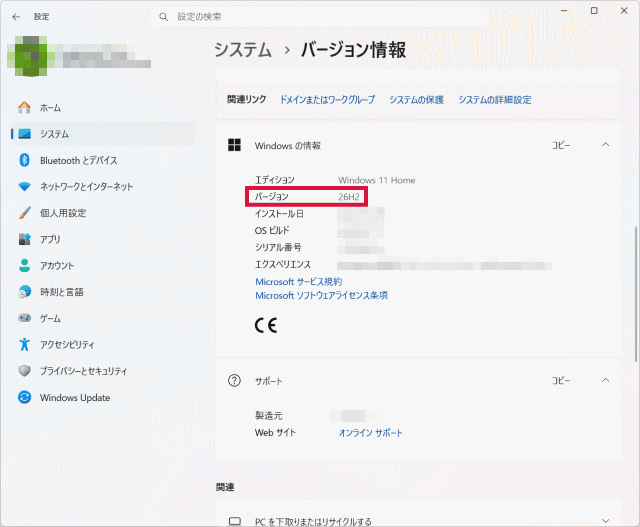Click the エディション label

click(274, 180)
